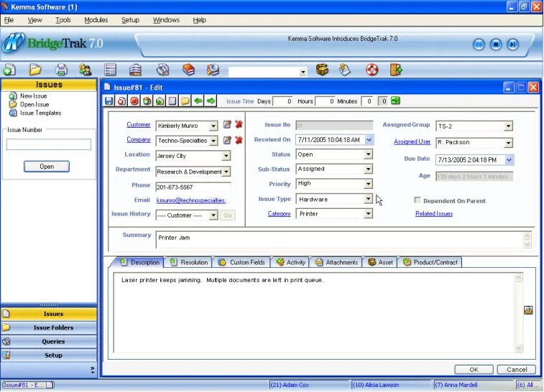Switch to the Product/Contract tab
This screenshot has width=544, height=392.
coord(430,262)
